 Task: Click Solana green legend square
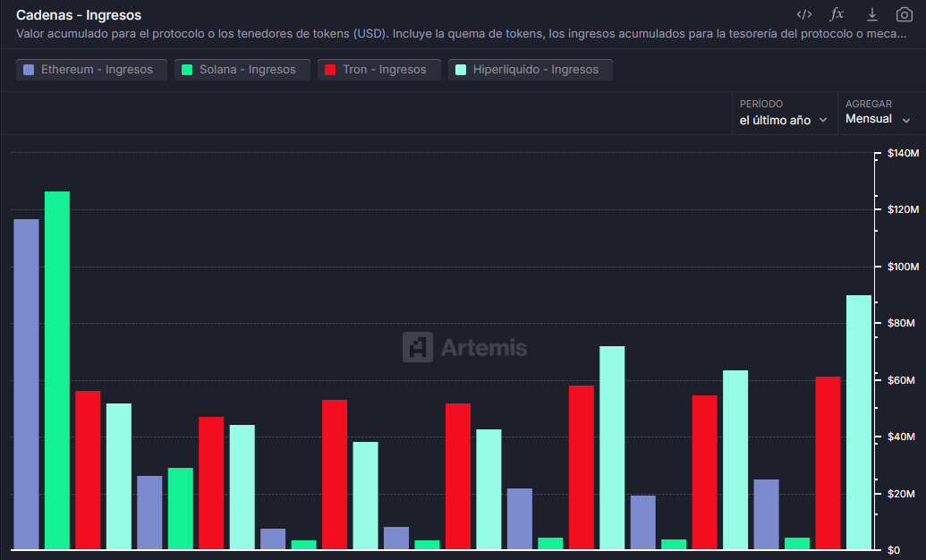pos(187,70)
